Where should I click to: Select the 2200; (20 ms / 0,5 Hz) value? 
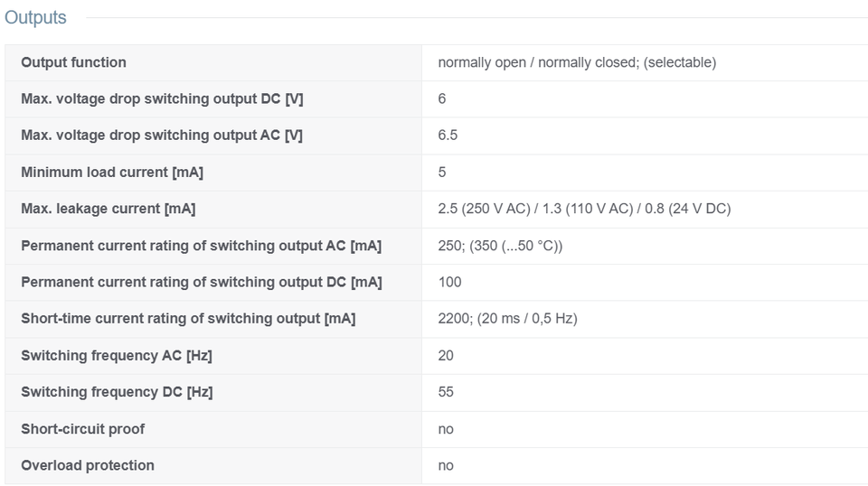pos(507,319)
